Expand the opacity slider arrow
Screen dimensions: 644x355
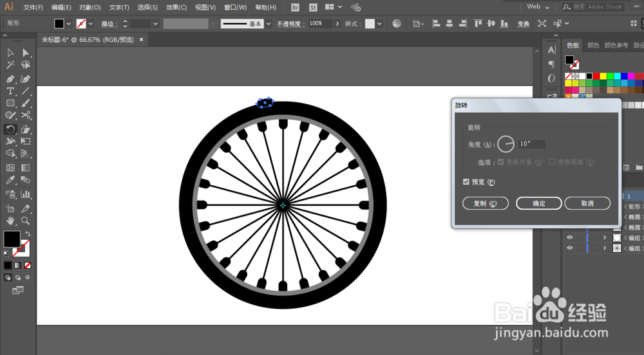click(337, 24)
